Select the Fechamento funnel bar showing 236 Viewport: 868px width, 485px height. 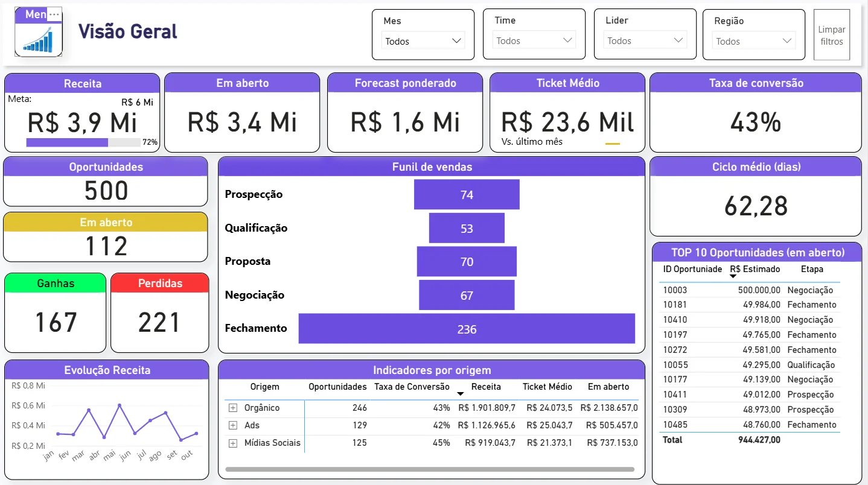click(x=467, y=329)
